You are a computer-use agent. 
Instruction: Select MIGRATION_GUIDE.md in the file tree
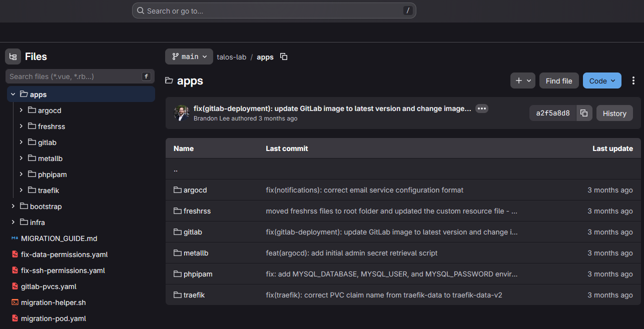59,238
